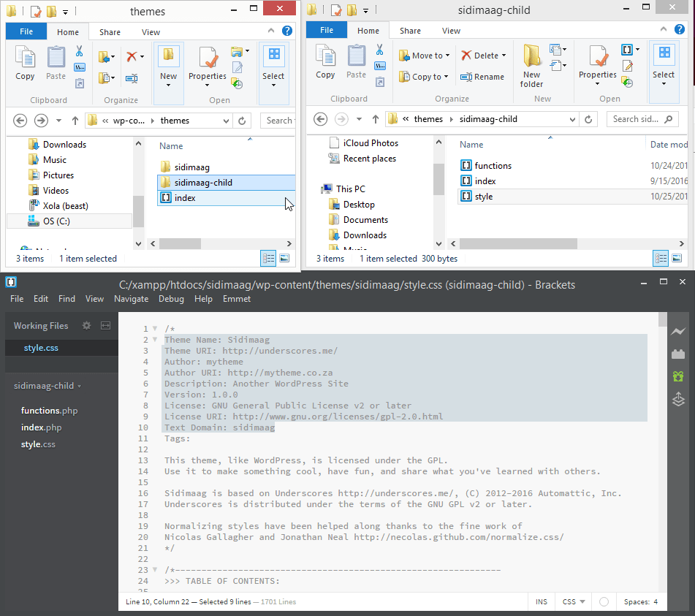Open File menu in Brackets

click(17, 299)
